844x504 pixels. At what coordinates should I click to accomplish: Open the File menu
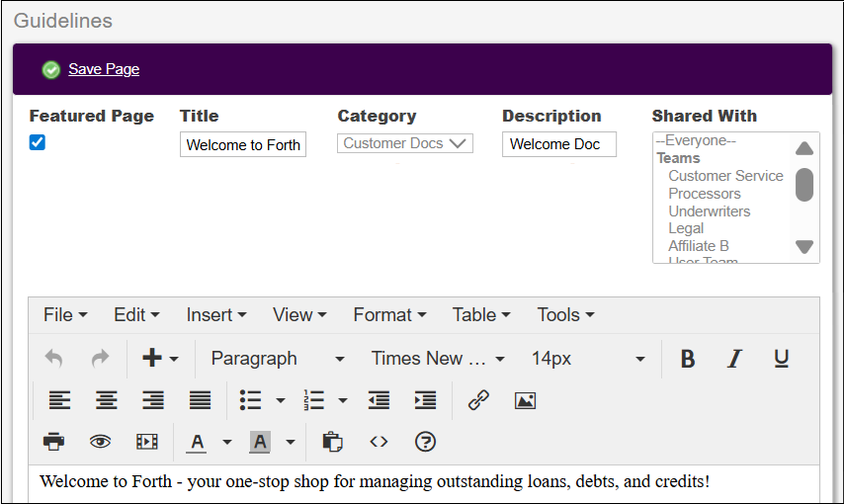pos(65,315)
